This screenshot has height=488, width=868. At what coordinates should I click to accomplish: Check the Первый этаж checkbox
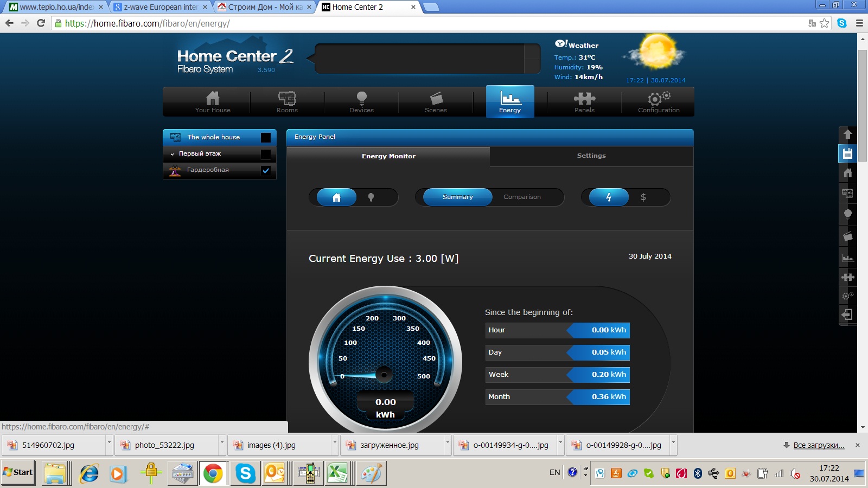coord(266,154)
